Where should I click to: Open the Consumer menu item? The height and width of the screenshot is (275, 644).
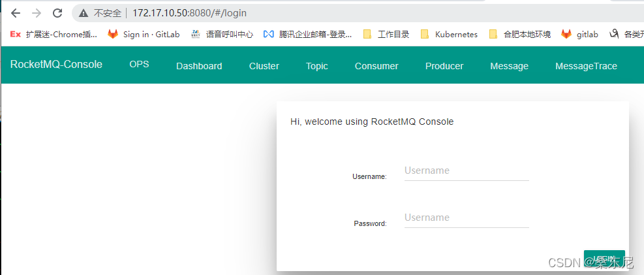(x=376, y=66)
